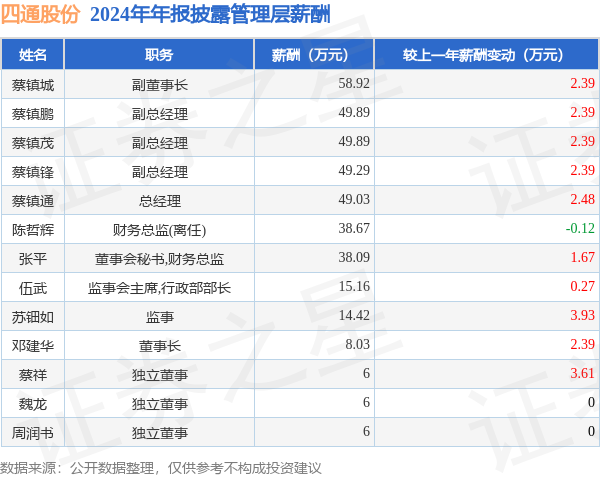Click 独立董事 in 蔡祥's row

[x=160, y=375]
